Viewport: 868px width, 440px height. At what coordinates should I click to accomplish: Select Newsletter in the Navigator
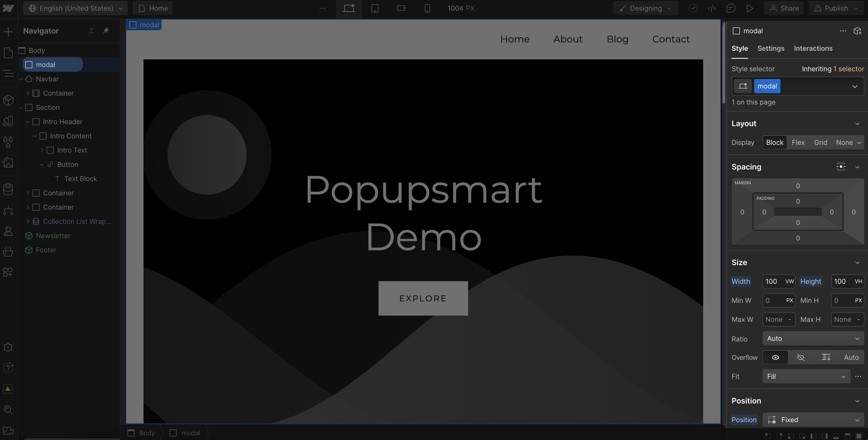click(53, 235)
